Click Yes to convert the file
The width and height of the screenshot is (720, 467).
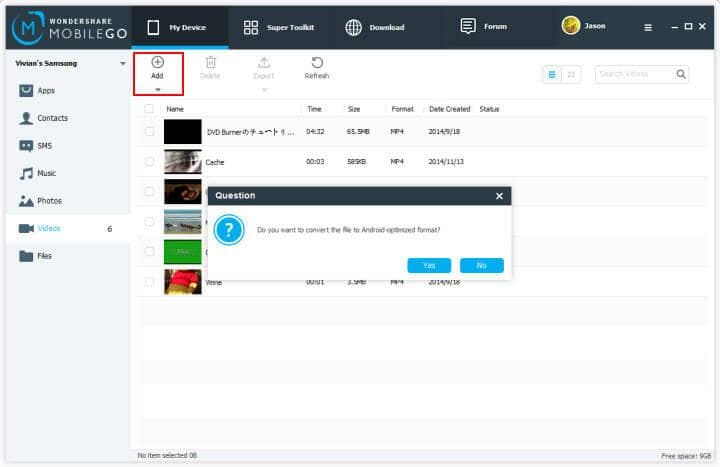point(429,265)
